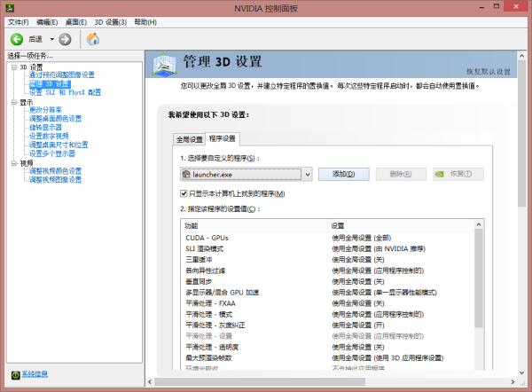Screen dimensions: 532x392
Task: Open the 桌面(E) menu
Action: coord(76,22)
